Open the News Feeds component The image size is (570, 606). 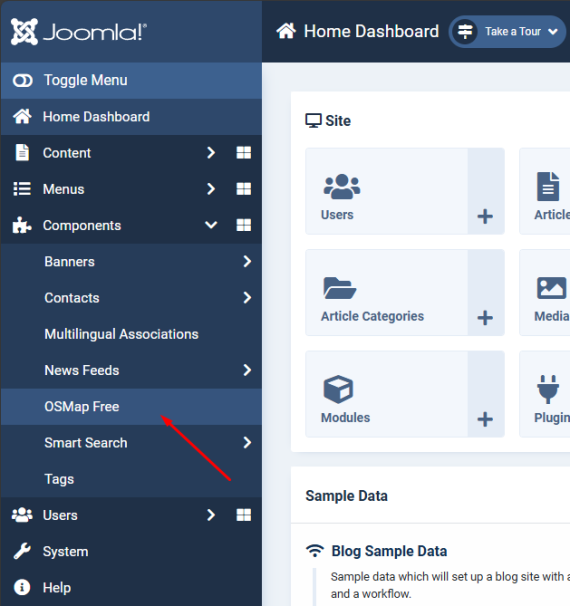(82, 370)
